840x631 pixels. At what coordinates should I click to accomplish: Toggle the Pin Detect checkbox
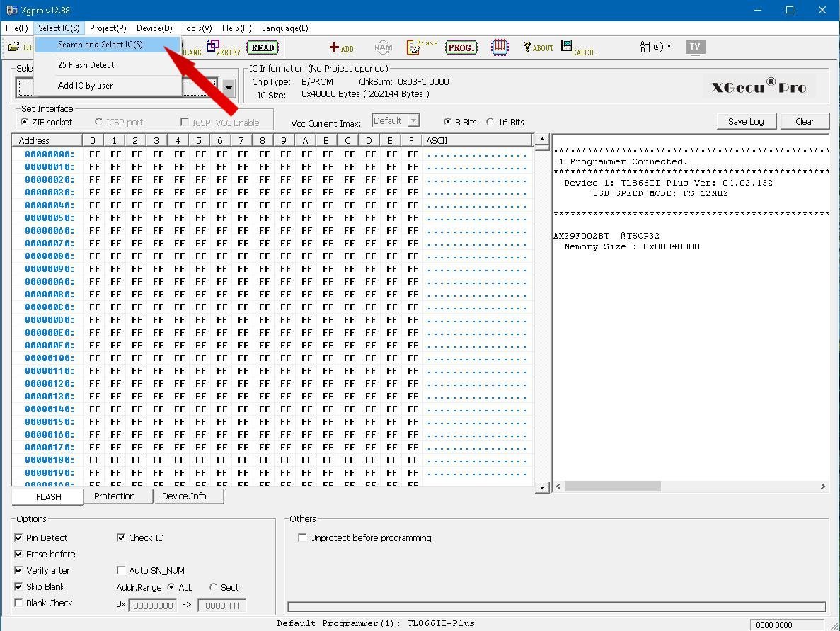click(18, 538)
